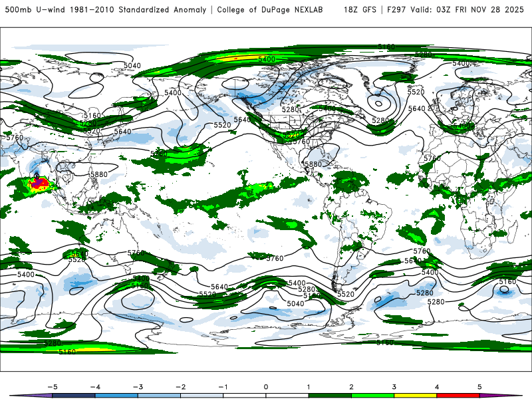The width and height of the screenshot is (532, 399).
Task: Click the light blue -3-to--2 color bar segment
Action: (159, 396)
